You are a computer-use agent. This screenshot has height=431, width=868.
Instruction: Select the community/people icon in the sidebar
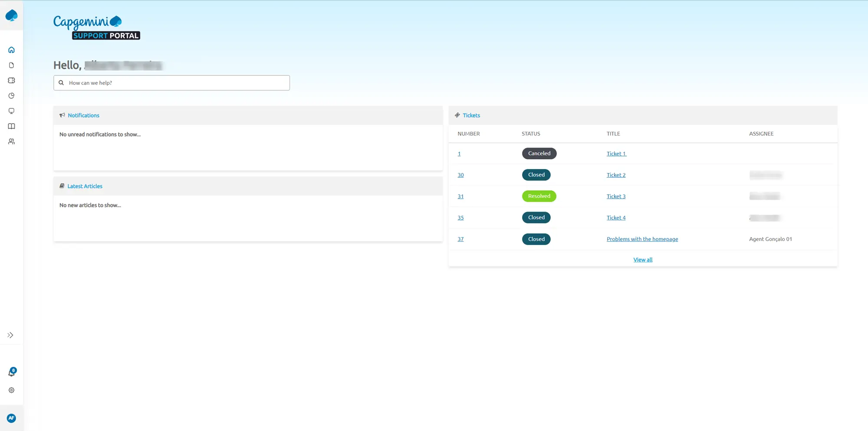click(11, 141)
